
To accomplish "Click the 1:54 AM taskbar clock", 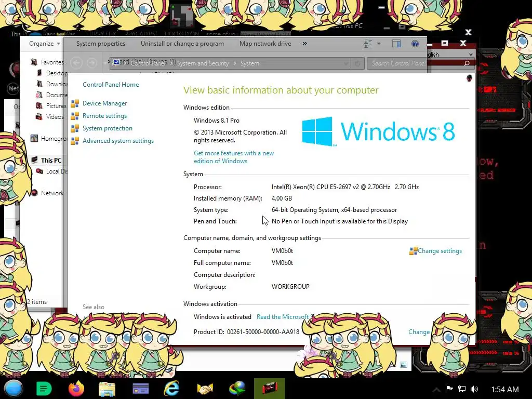I will coord(505,390).
